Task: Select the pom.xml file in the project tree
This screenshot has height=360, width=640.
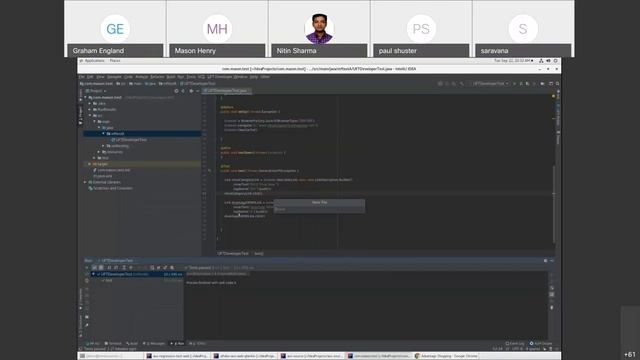Action: [102, 176]
